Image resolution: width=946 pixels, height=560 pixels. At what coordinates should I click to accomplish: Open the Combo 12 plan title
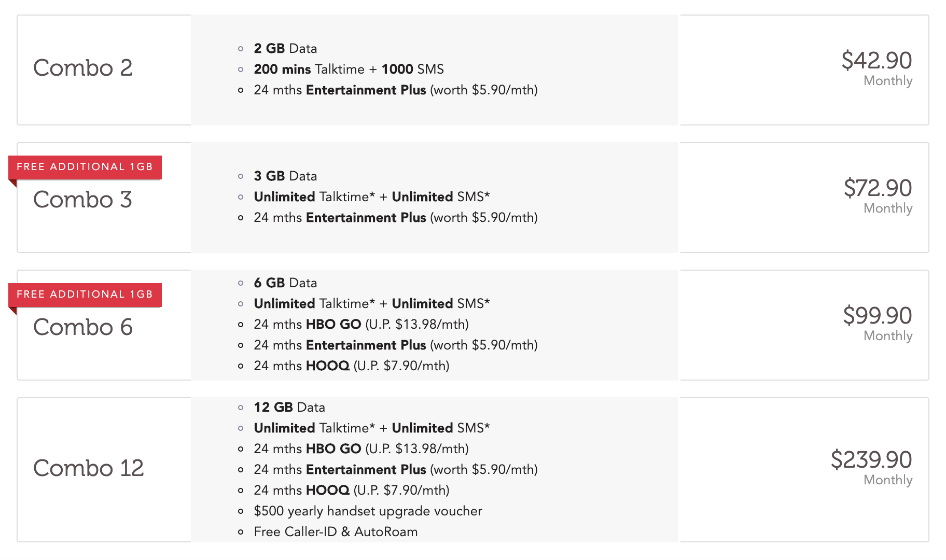[x=88, y=468]
